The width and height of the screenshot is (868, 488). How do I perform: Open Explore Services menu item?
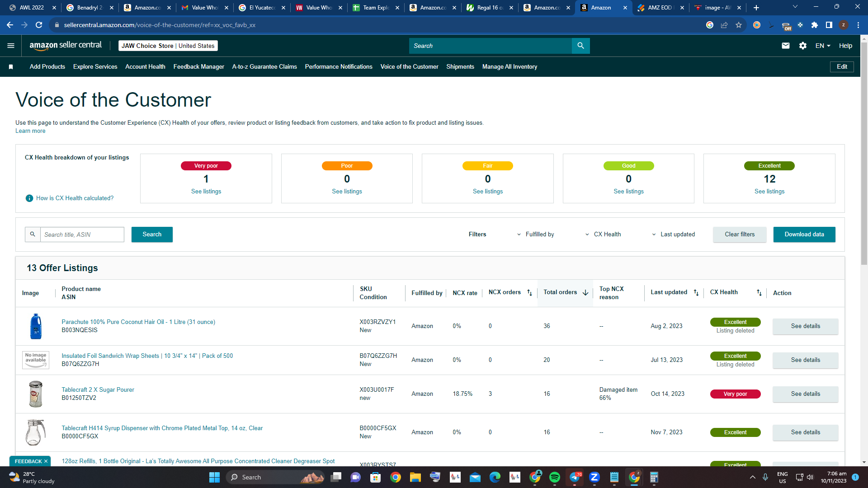coord(95,67)
